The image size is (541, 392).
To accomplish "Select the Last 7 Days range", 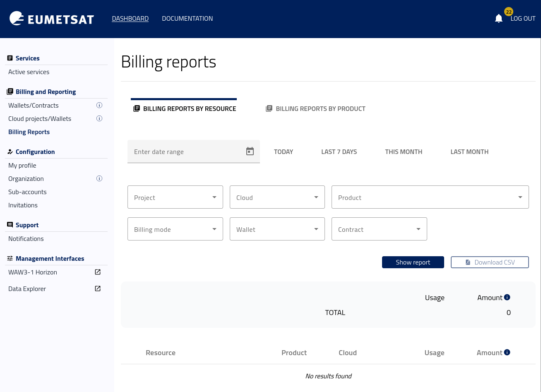I will pyautogui.click(x=339, y=152).
